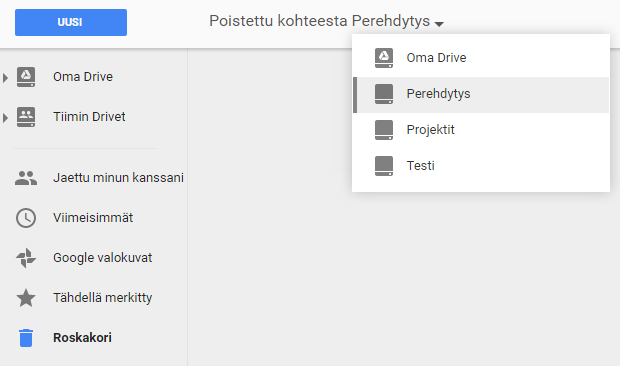Toggle the Poistettu kohteesta Perehdytys dropdown arrow
This screenshot has width=620, height=366.
[439, 24]
